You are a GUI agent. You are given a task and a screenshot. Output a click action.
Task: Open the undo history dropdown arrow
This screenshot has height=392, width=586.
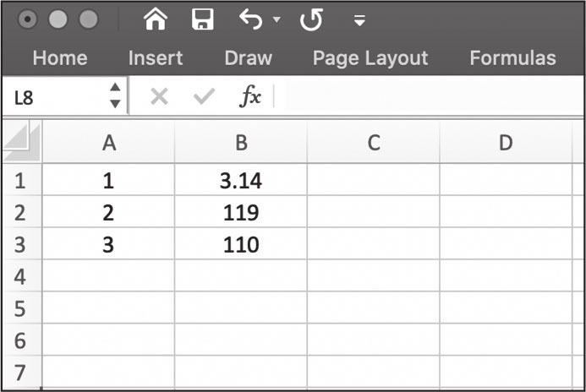[277, 19]
